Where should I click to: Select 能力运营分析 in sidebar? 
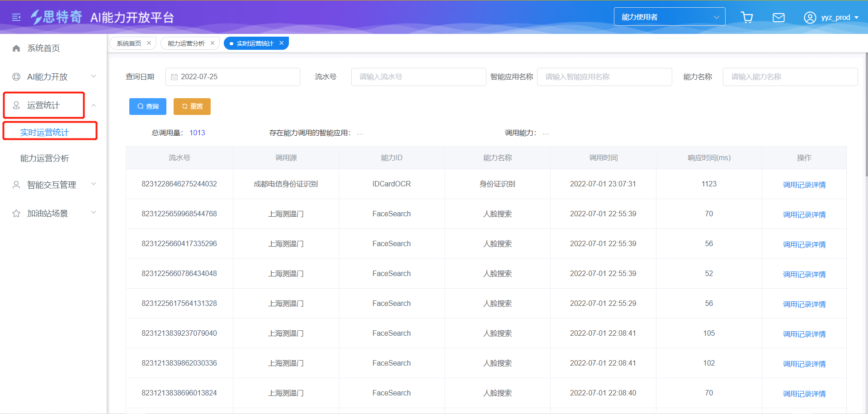(x=45, y=158)
